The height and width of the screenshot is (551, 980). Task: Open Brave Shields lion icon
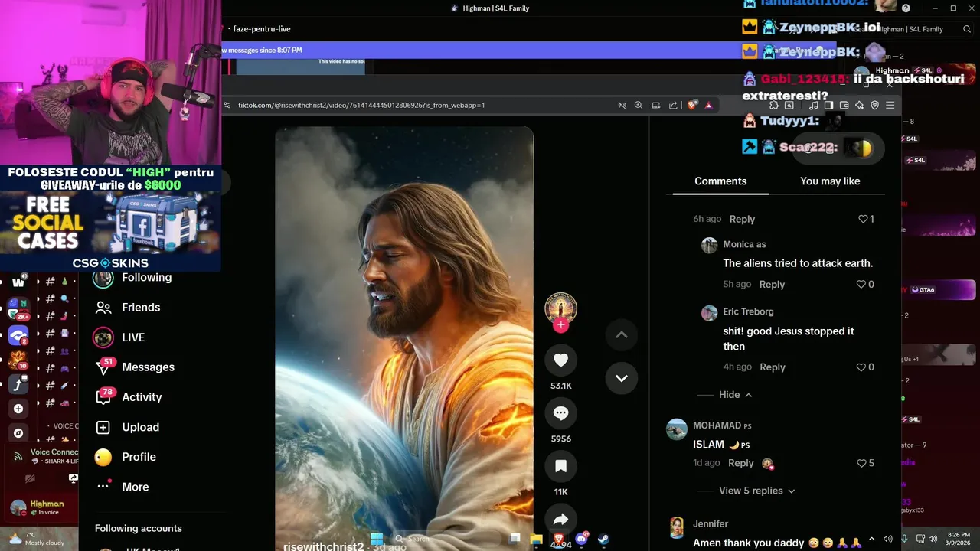coord(692,106)
